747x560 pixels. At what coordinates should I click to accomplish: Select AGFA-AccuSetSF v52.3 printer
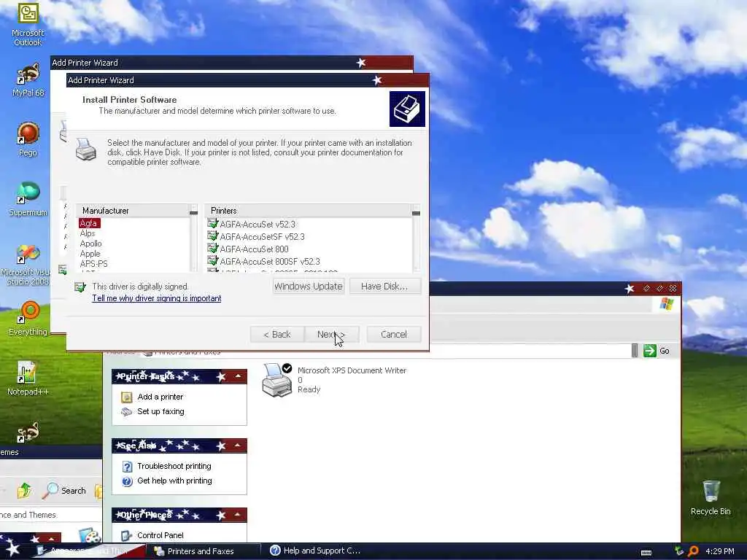pos(262,237)
